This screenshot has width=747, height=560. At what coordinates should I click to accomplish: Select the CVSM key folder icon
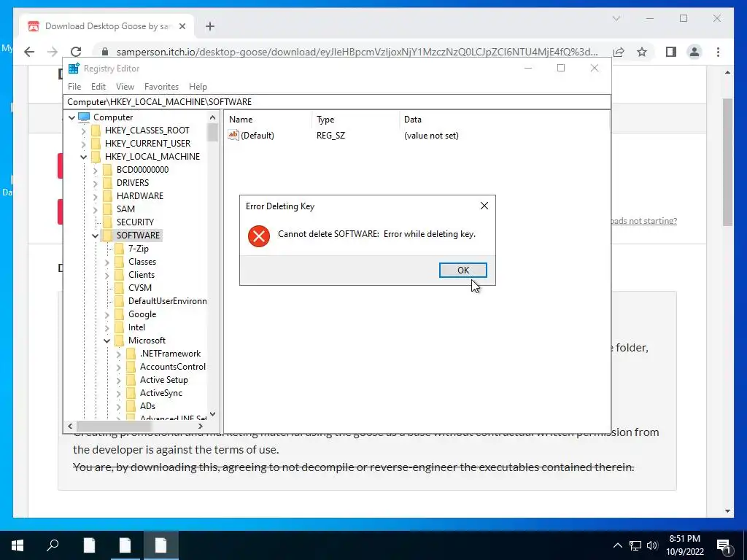(119, 288)
